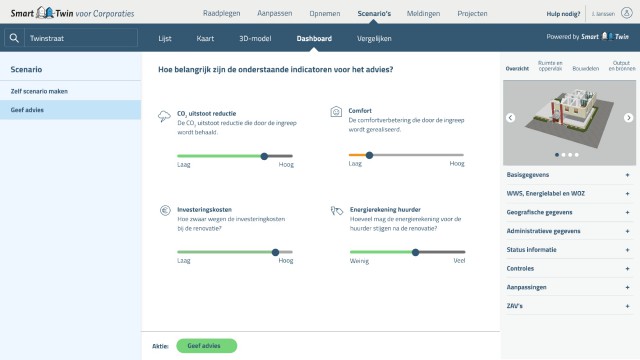Open the Meldingen menu
The height and width of the screenshot is (360, 640).
[423, 13]
